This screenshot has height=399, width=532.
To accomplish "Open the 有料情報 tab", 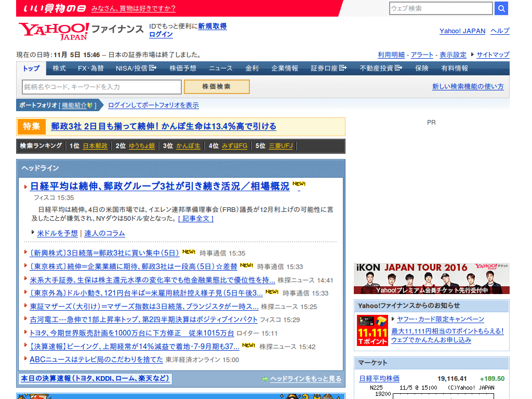I will pyautogui.click(x=455, y=68).
